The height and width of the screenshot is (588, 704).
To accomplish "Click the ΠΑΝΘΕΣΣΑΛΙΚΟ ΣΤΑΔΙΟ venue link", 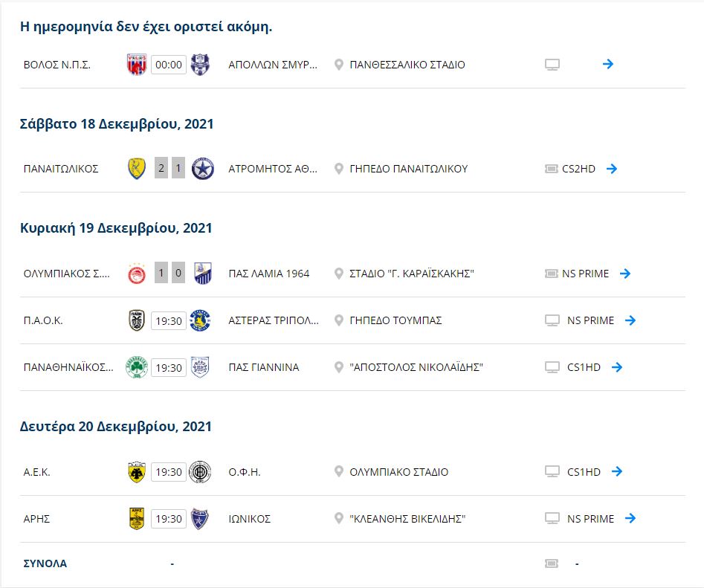I will [407, 65].
